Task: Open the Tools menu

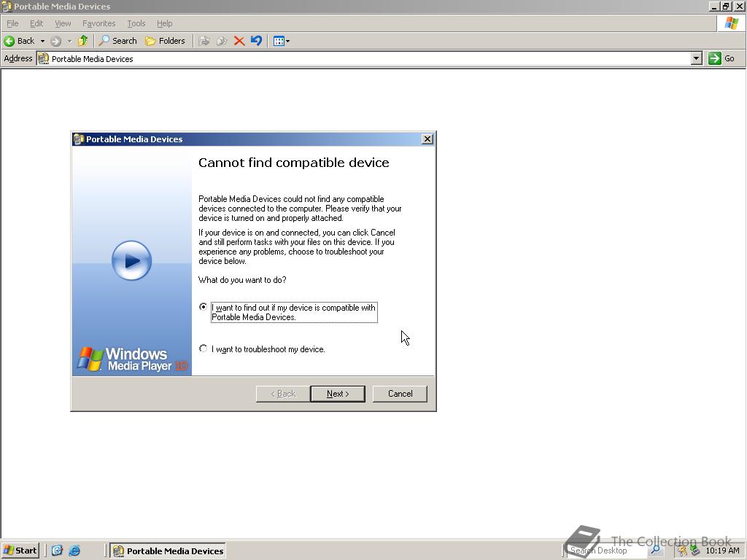Action: pyautogui.click(x=136, y=23)
